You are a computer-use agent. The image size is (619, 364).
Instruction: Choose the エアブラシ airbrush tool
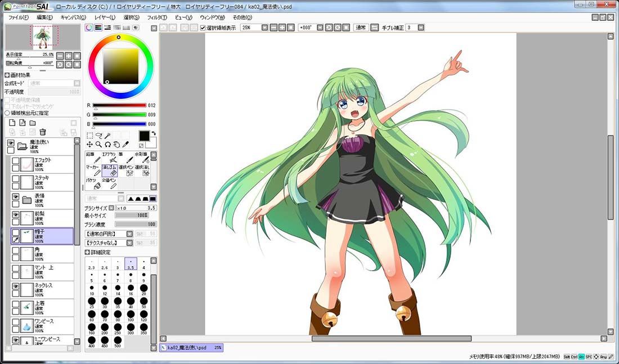(109, 158)
